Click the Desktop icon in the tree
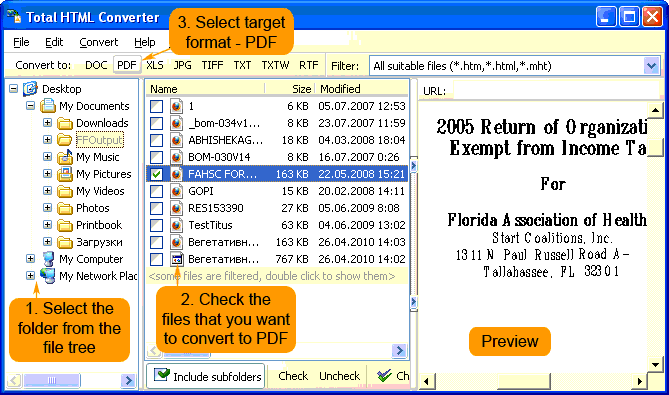 30,89
